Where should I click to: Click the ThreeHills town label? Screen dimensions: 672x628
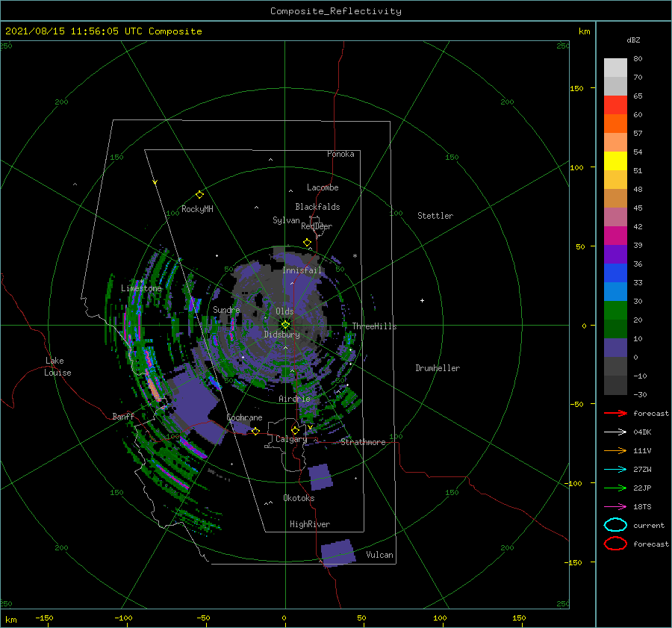coord(374,326)
